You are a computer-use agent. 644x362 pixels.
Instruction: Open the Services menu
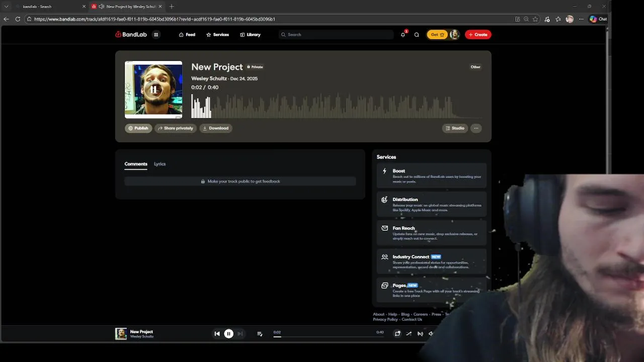click(x=217, y=35)
